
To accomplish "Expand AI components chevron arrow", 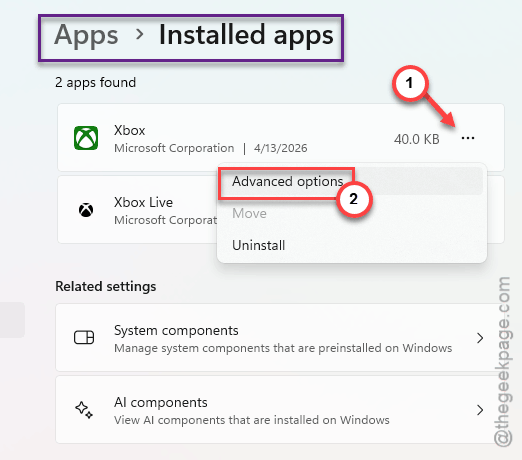I will tap(480, 410).
